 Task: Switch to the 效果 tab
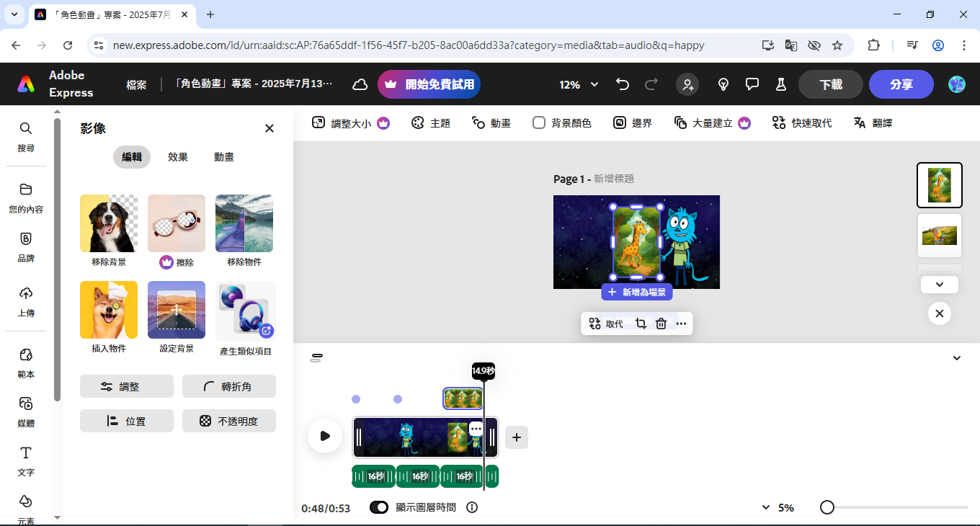pos(178,157)
